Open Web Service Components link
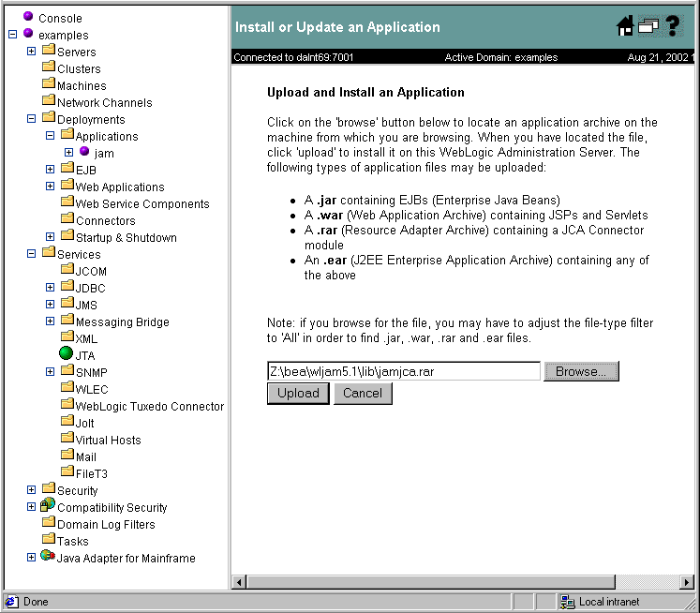 142,204
